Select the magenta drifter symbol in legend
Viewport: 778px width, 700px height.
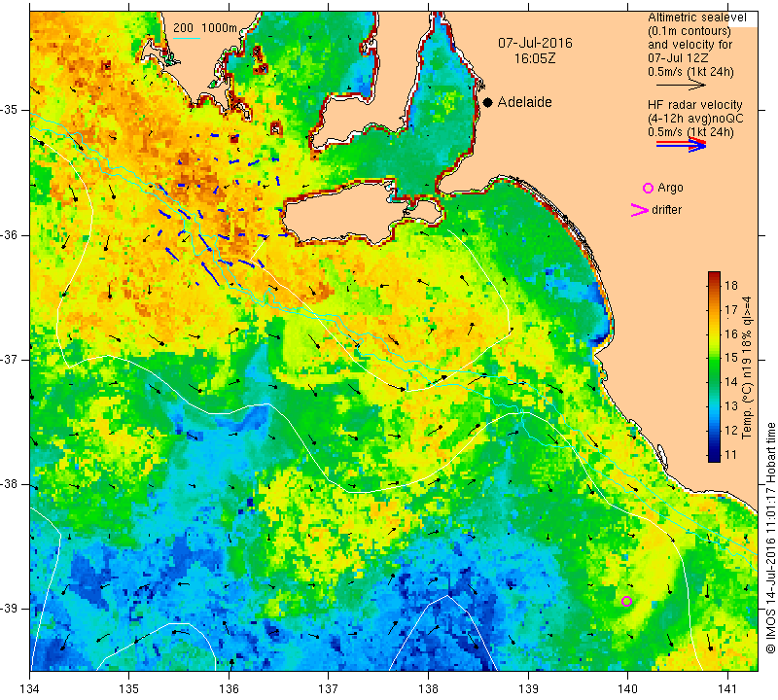[639, 210]
